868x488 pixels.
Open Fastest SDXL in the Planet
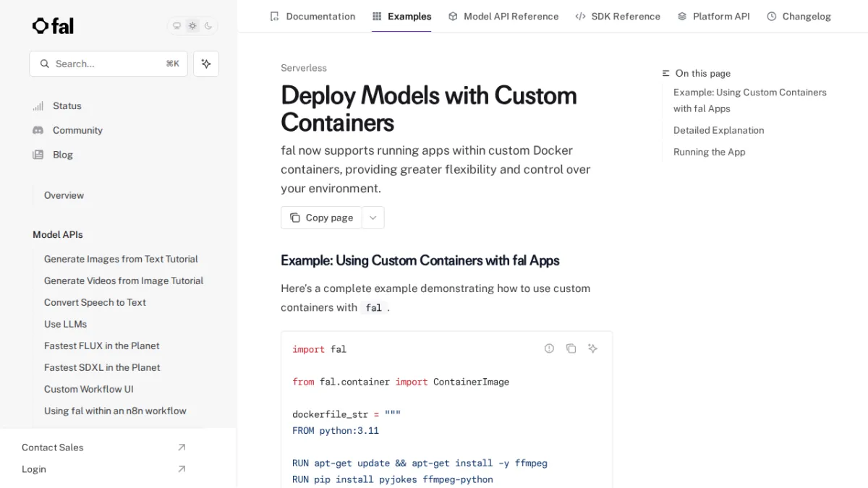point(102,367)
